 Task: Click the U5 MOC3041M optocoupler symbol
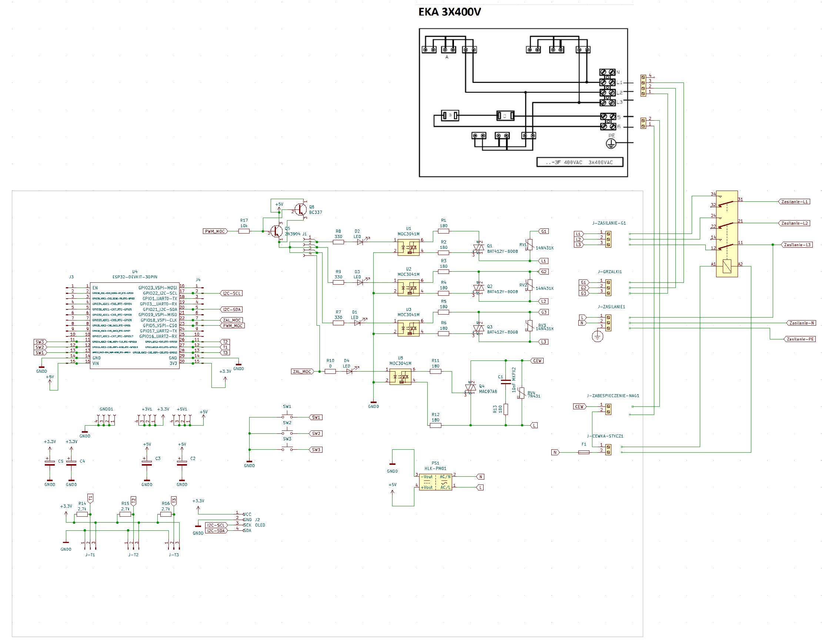[400, 376]
